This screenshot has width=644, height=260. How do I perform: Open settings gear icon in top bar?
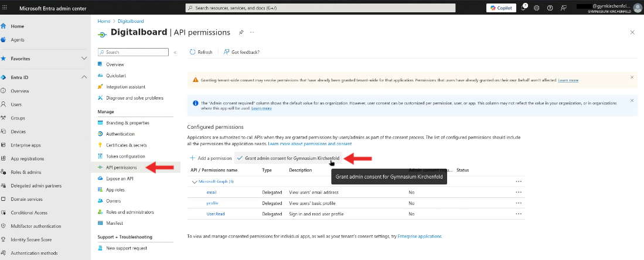tap(536, 8)
